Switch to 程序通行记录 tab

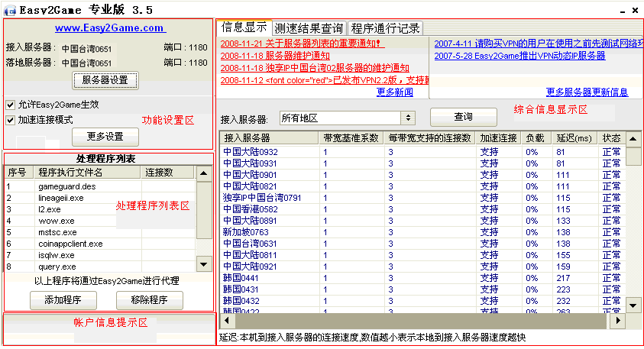(385, 28)
